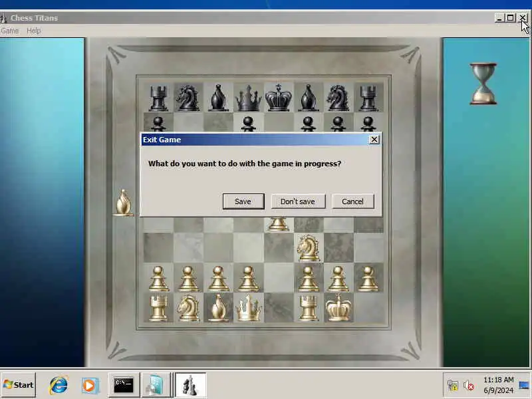Click the captured white bishop beside the board

(123, 203)
